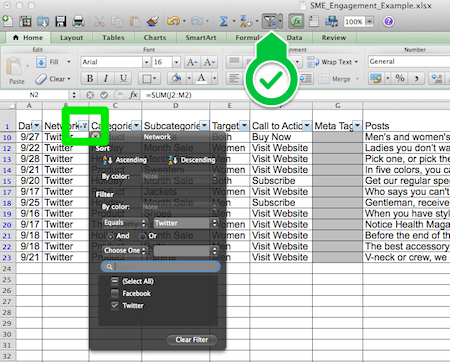Open the Subcategories column filter dropdown
Screen dimensions: 450x362
(x=205, y=126)
